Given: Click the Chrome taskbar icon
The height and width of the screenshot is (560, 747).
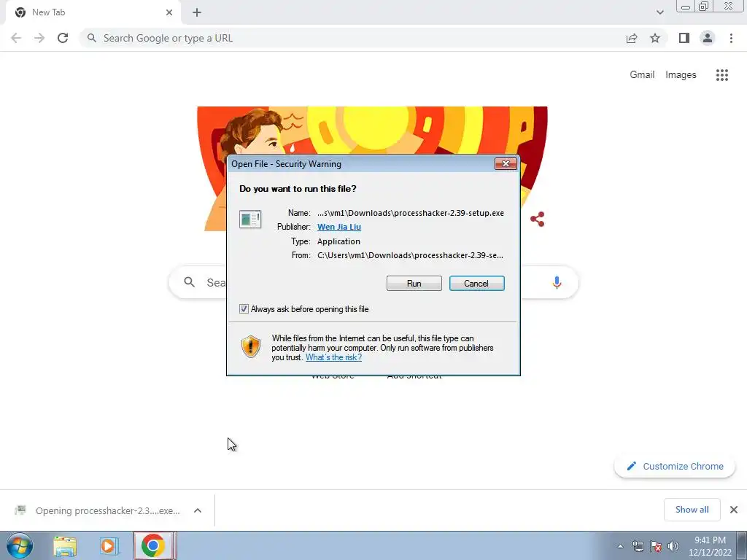Looking at the screenshot, I should point(153,545).
